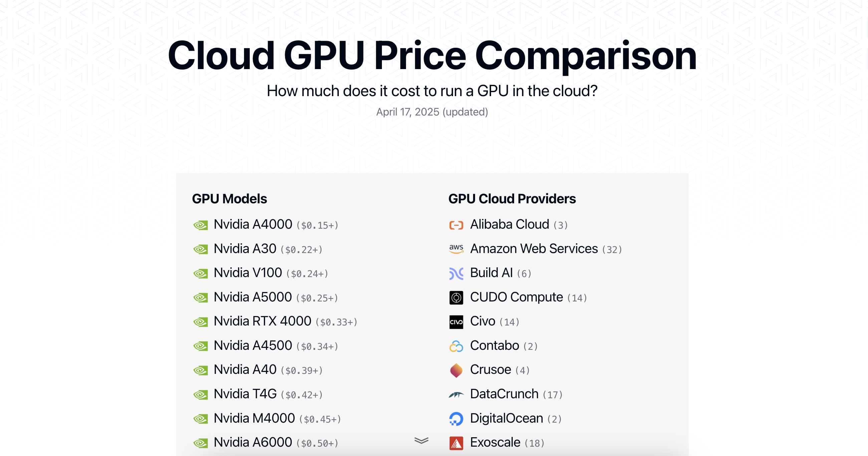The image size is (868, 456).
Task: Click the CUDO Compute logo icon
Action: point(456,297)
